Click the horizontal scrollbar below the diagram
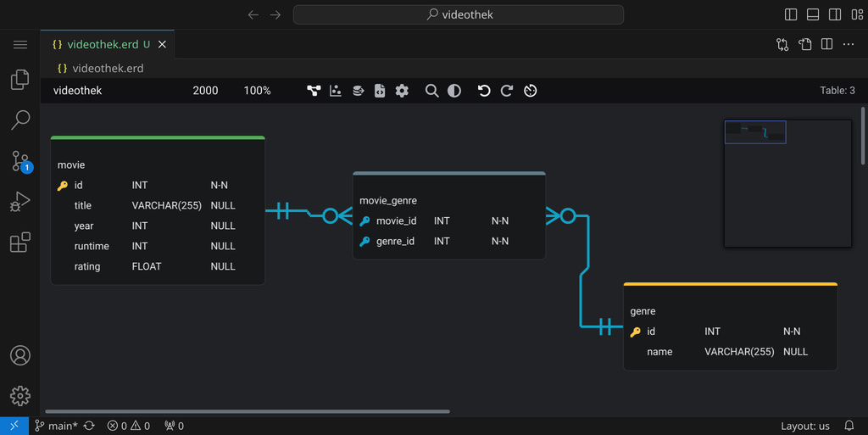 [248, 412]
